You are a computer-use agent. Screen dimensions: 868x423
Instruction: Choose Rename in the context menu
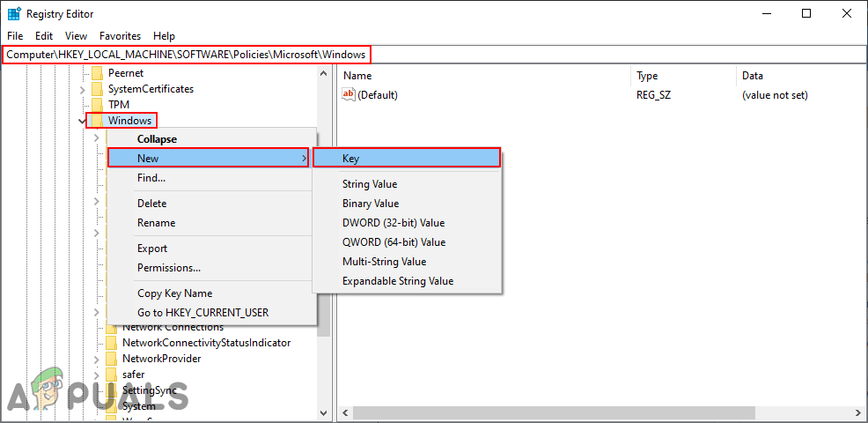click(x=211, y=223)
